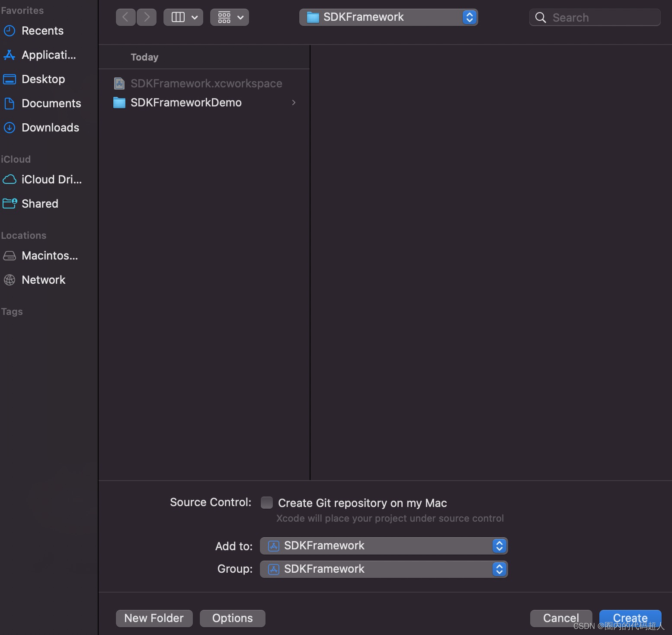Open the Options panel
672x635 pixels.
pos(232,618)
